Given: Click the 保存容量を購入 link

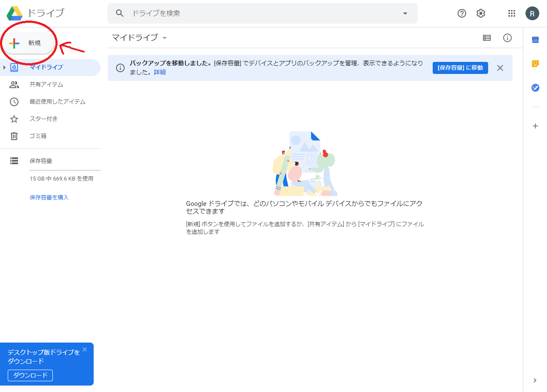Looking at the screenshot, I should click(x=49, y=197).
